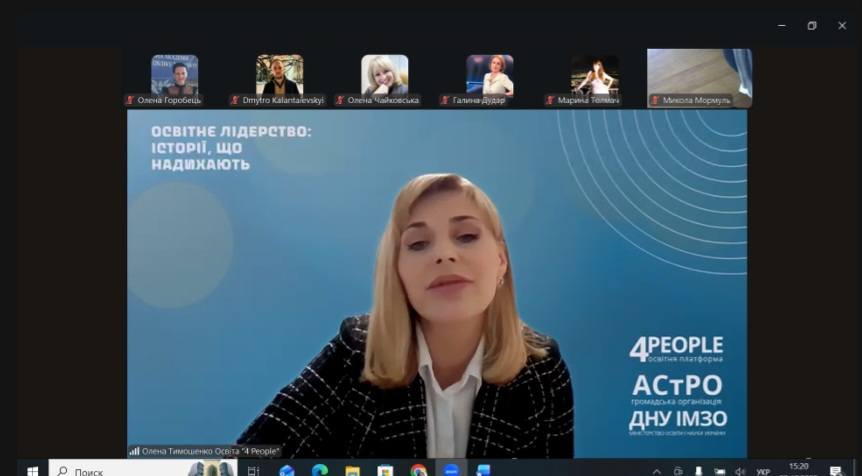Click muted mic icon beside Dmytro Kalantaievskyi

235,100
